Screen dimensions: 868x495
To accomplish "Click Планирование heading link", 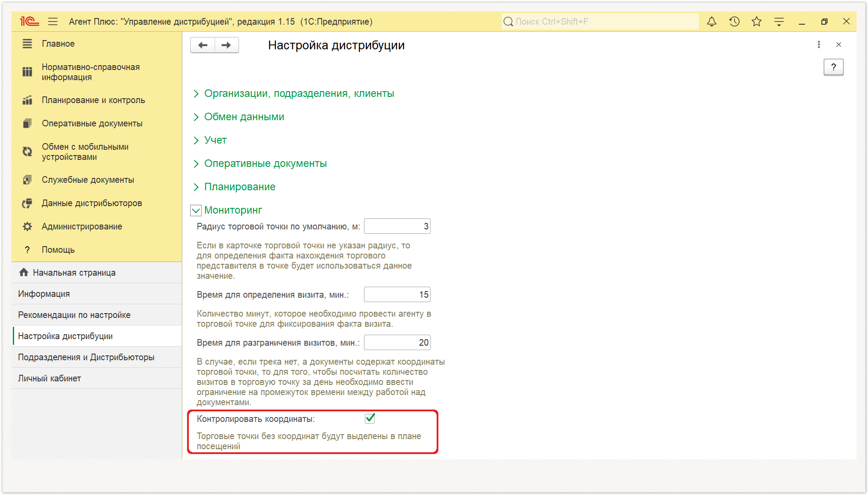I will pos(240,187).
